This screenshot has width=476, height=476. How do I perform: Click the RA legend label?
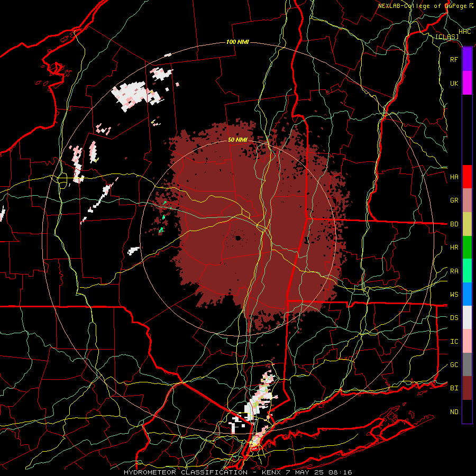pyautogui.click(x=454, y=271)
